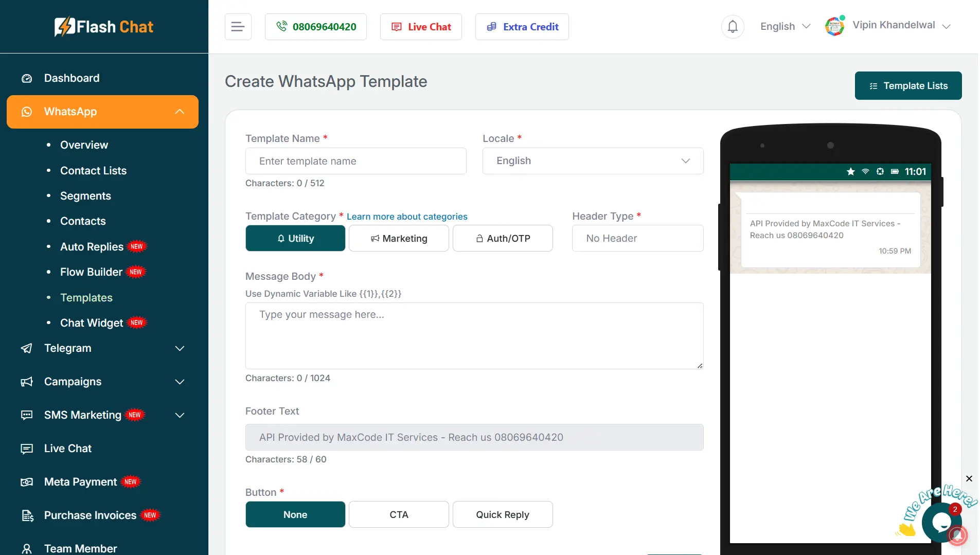Open Extra Credit from top bar

[522, 27]
